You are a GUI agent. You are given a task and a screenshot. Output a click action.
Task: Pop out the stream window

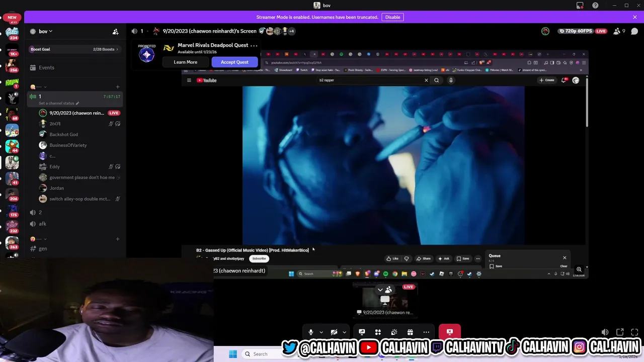[x=620, y=332]
